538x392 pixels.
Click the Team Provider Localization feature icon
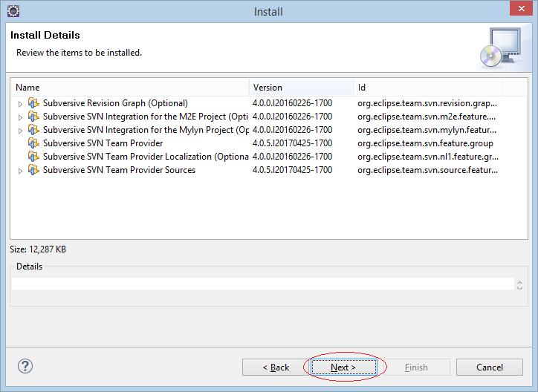pyautogui.click(x=33, y=156)
